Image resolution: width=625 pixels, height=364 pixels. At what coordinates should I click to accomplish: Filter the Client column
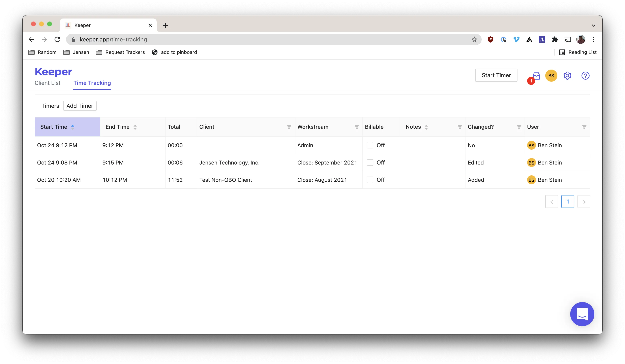[x=289, y=127]
